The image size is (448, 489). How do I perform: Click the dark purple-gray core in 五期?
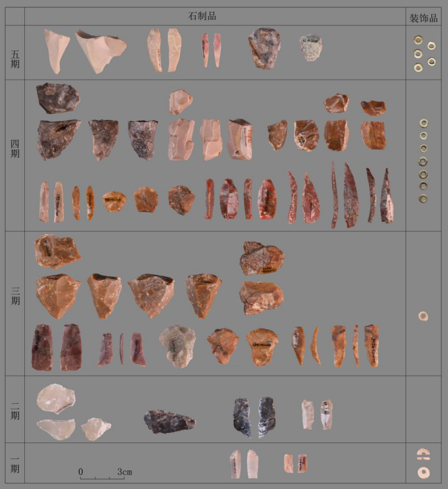click(x=264, y=48)
